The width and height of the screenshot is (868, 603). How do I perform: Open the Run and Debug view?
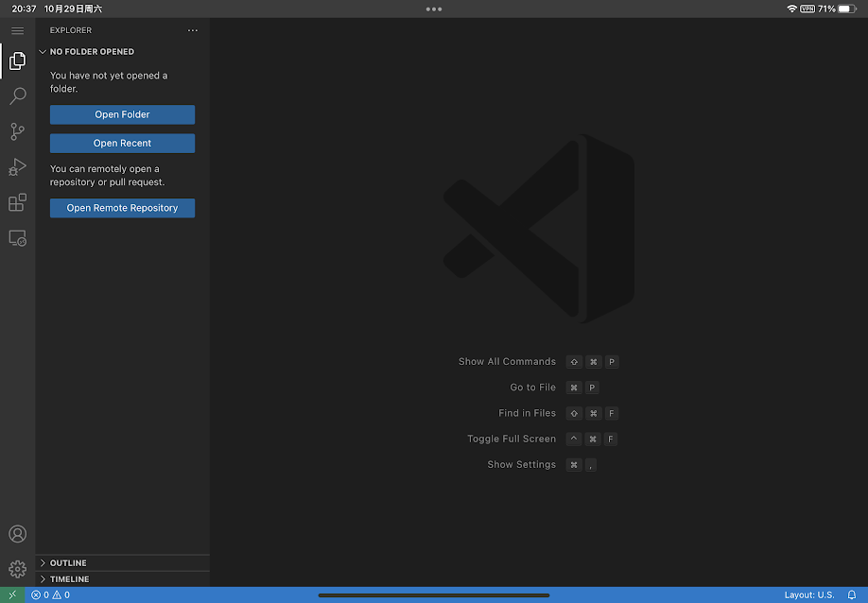pyautogui.click(x=17, y=167)
